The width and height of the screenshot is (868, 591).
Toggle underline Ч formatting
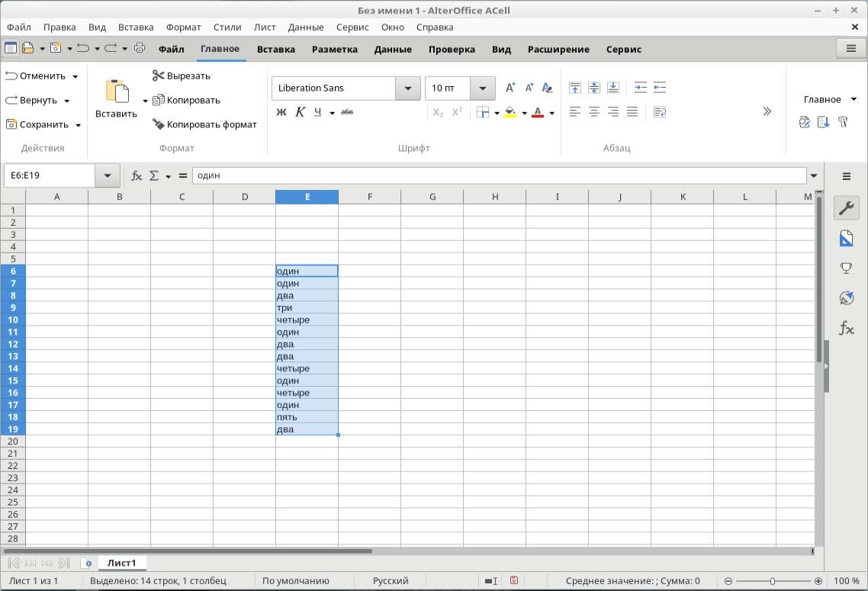tap(317, 112)
